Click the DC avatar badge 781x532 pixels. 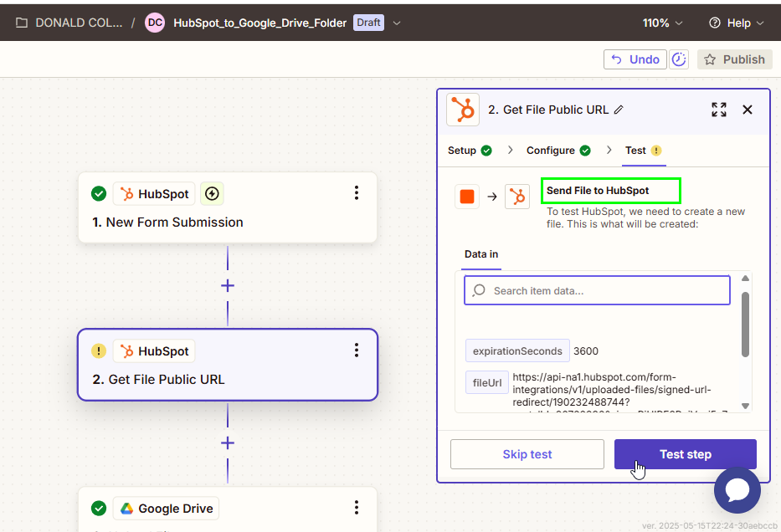(155, 23)
